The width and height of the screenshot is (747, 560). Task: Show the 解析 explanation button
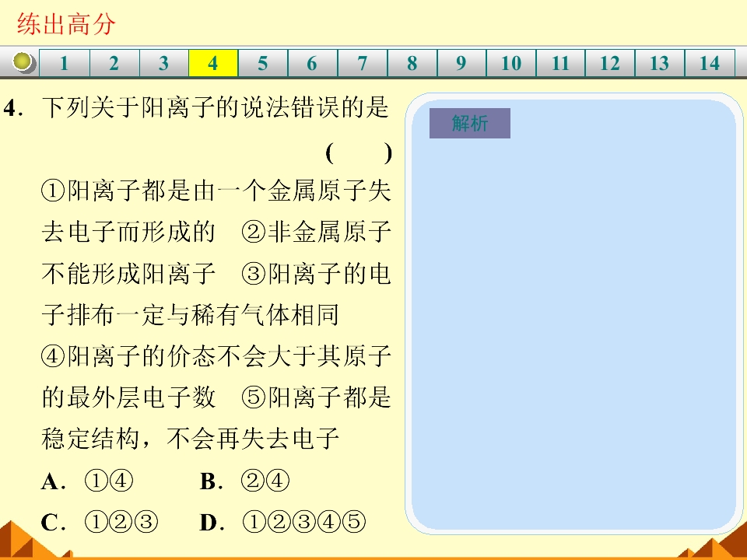[469, 124]
